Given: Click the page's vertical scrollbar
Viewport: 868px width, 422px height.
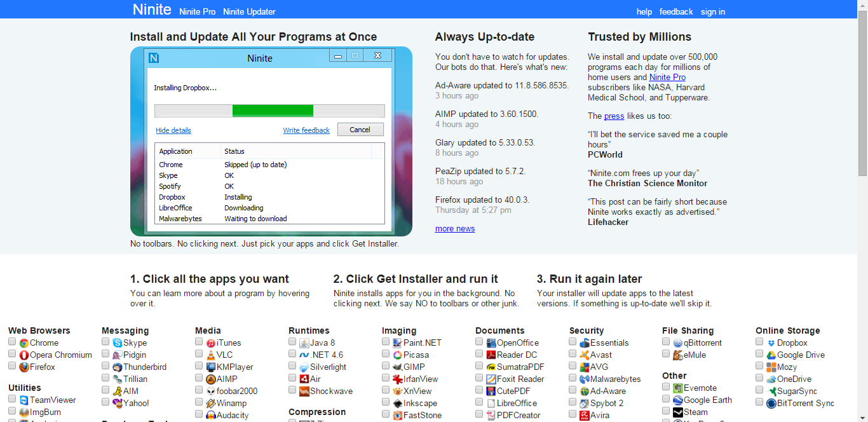Looking at the screenshot, I should [862, 95].
